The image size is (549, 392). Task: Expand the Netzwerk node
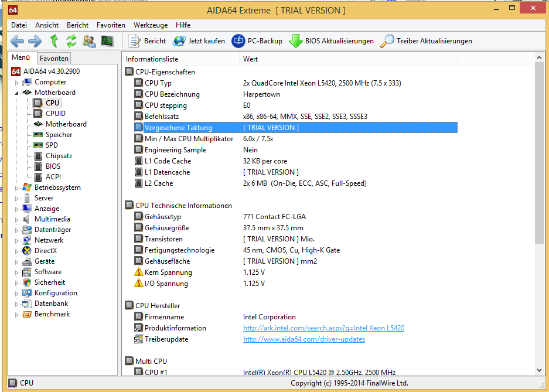[16, 241]
